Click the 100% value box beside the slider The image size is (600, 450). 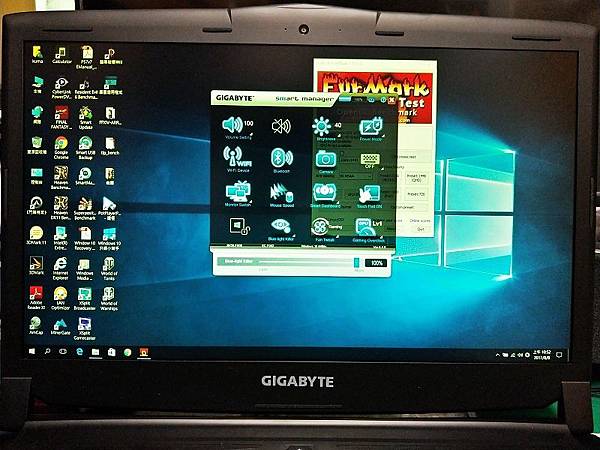click(376, 263)
